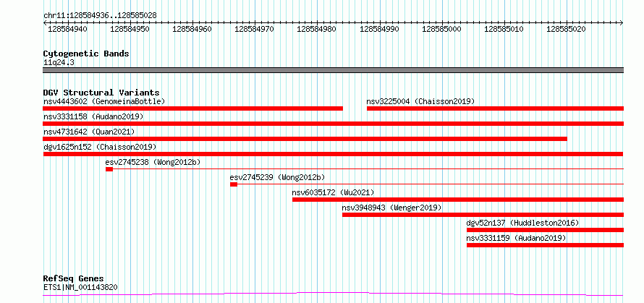
Task: Click the red bar of dgv52n137
Action: click(546, 230)
